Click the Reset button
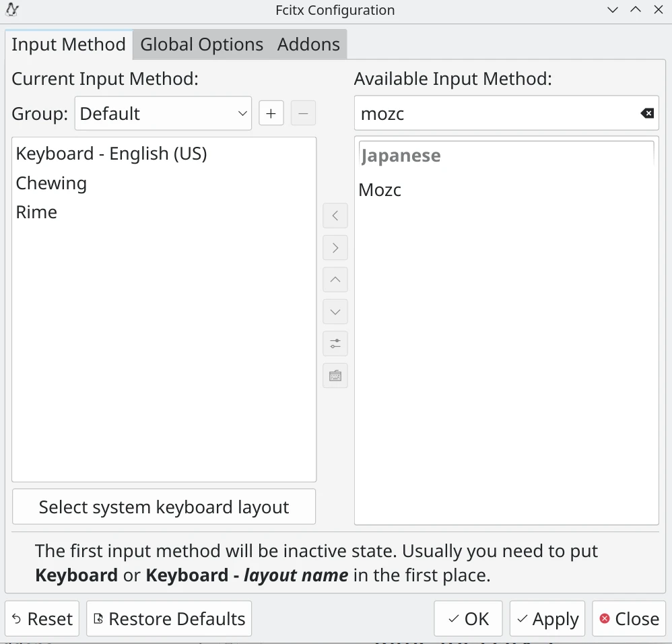 point(42,618)
